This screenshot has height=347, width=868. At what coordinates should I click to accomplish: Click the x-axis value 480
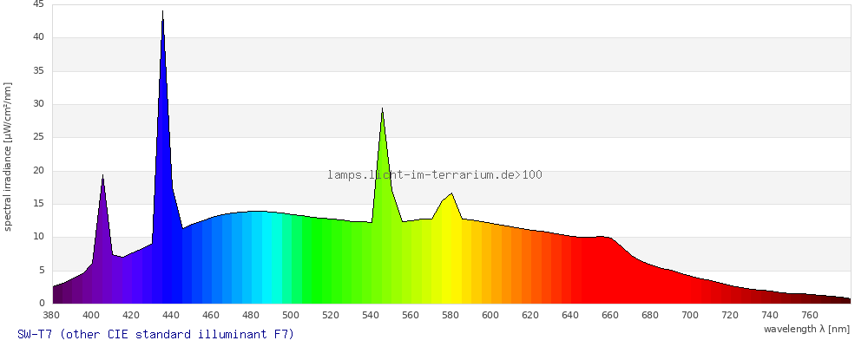pyautogui.click(x=251, y=316)
